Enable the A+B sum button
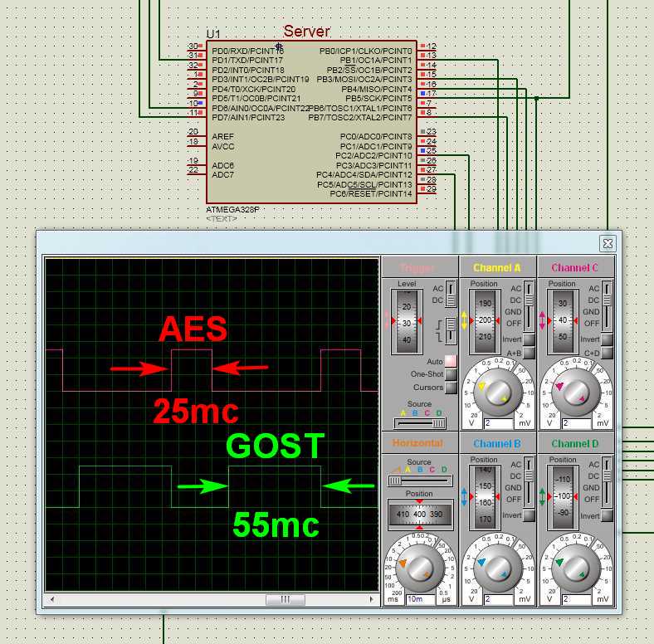The width and height of the screenshot is (654, 644). pos(530,353)
